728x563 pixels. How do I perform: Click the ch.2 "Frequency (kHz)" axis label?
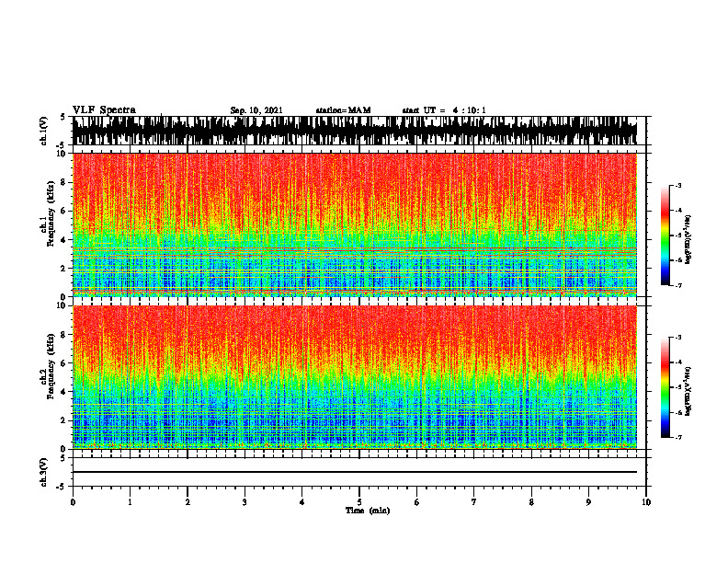[x=51, y=366]
